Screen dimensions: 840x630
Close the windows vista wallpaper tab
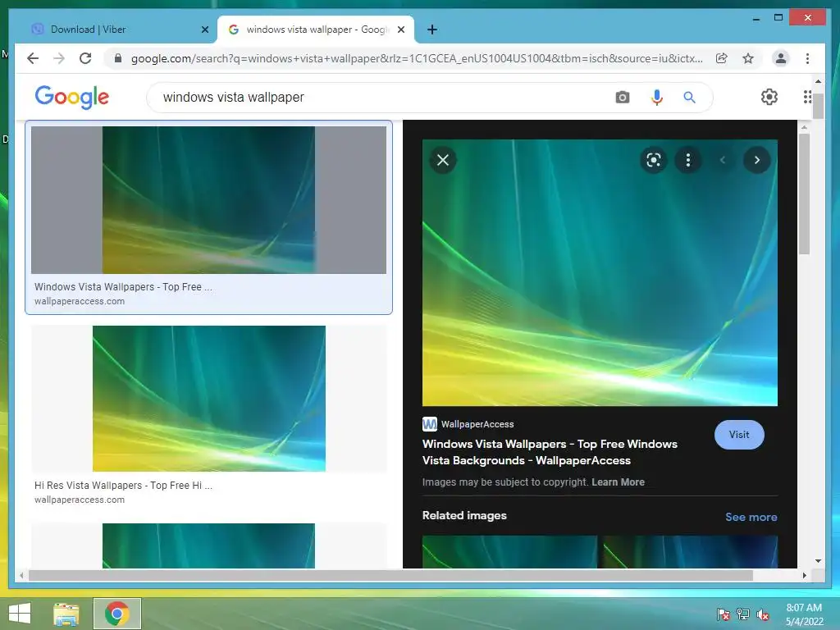(x=400, y=30)
